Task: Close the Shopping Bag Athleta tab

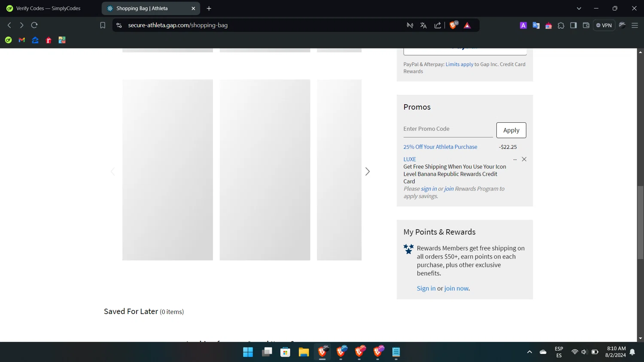Action: [193, 8]
